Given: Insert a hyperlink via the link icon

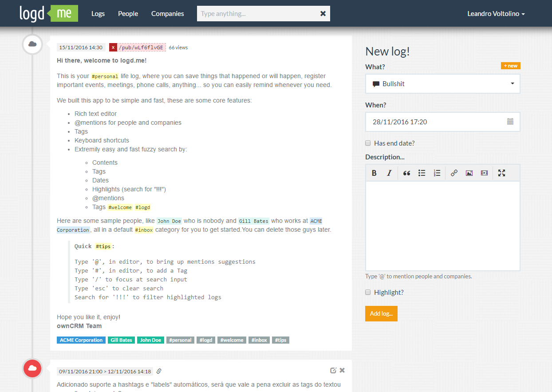Looking at the screenshot, I should [x=454, y=173].
